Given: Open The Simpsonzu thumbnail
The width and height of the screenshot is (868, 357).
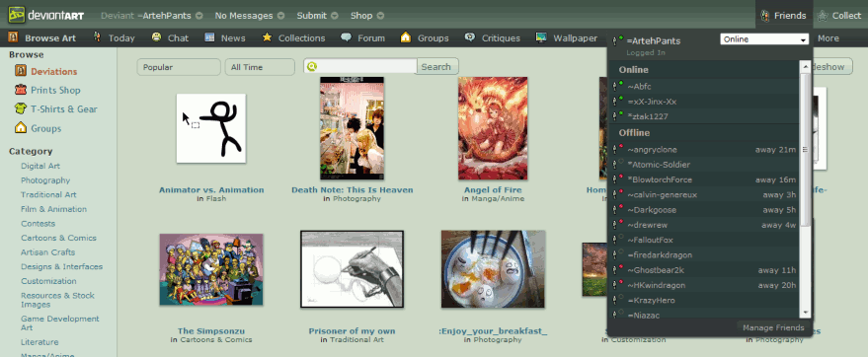Looking at the screenshot, I should coord(211,269).
